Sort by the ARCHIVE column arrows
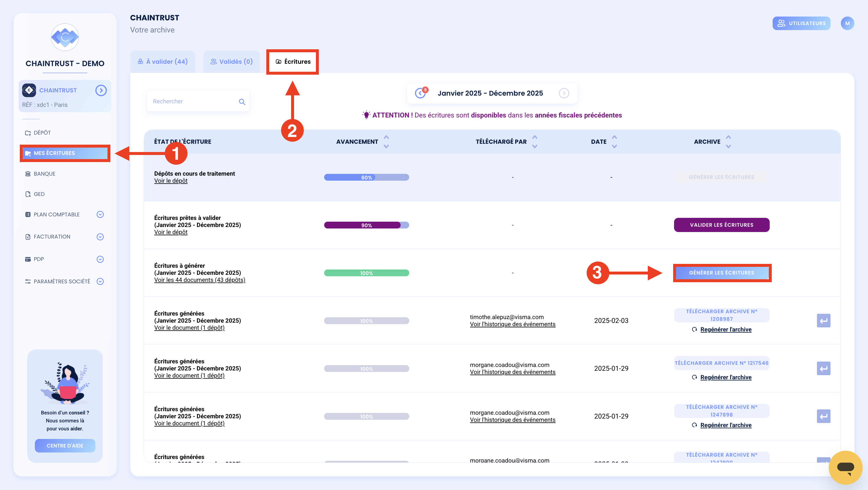The width and height of the screenshot is (868, 490). point(729,142)
